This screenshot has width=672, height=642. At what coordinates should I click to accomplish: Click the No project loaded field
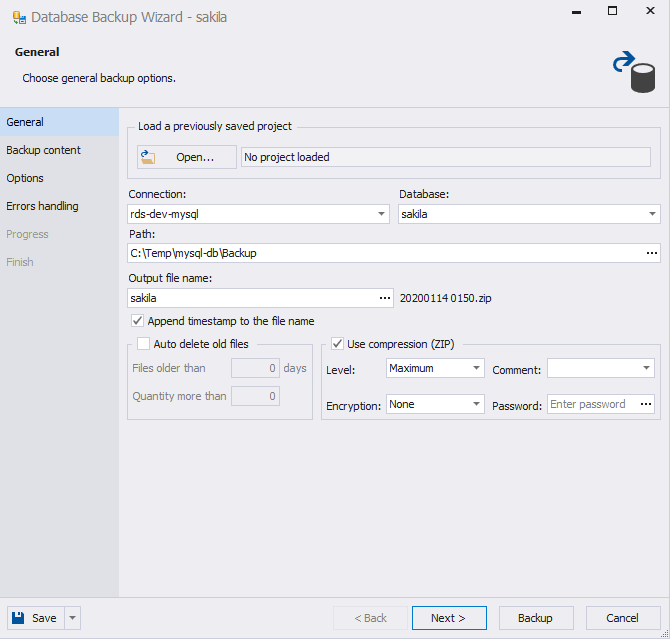click(x=446, y=157)
